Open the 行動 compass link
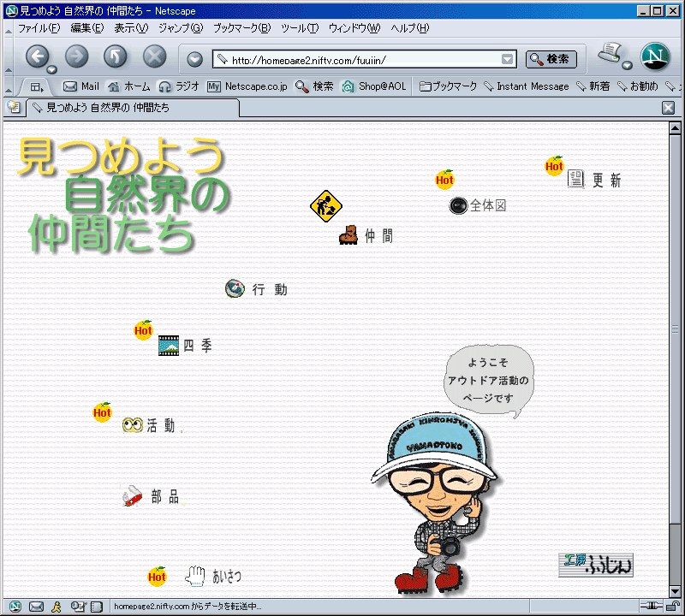Image resolution: width=685 pixels, height=616 pixels. pos(256,288)
